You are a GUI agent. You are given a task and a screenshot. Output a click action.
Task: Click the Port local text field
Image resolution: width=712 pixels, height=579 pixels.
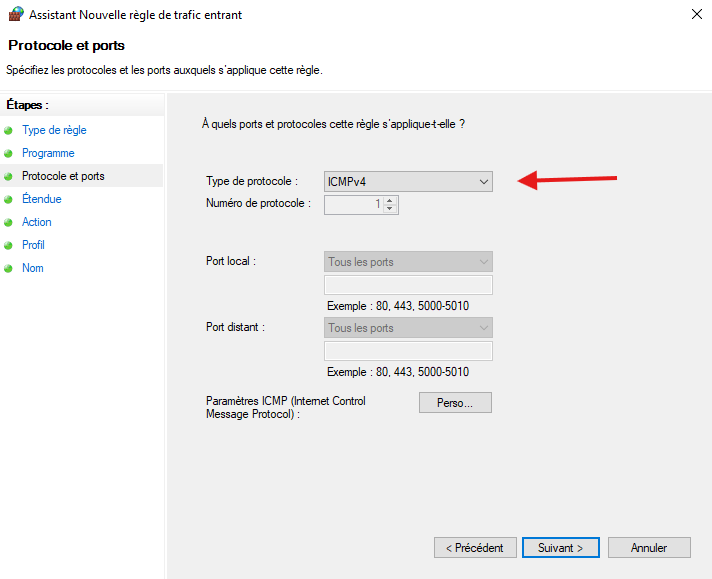point(408,285)
